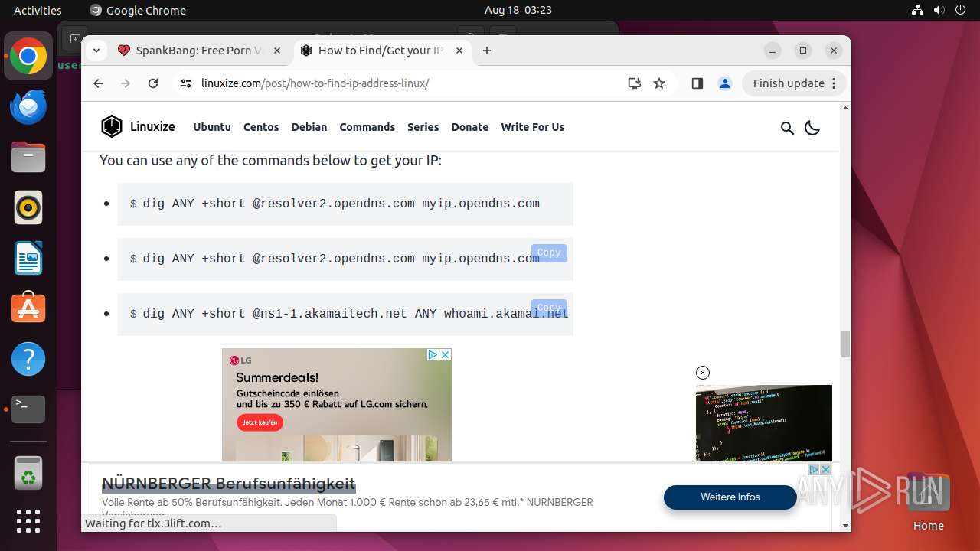Open the Trash in the dock
Screen dimensions: 980x551
28,473
